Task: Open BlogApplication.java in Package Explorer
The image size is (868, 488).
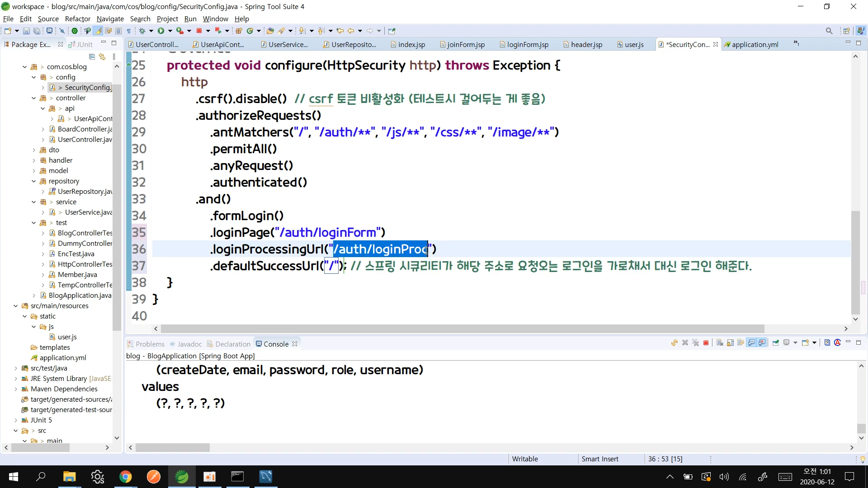Action: coord(80,296)
